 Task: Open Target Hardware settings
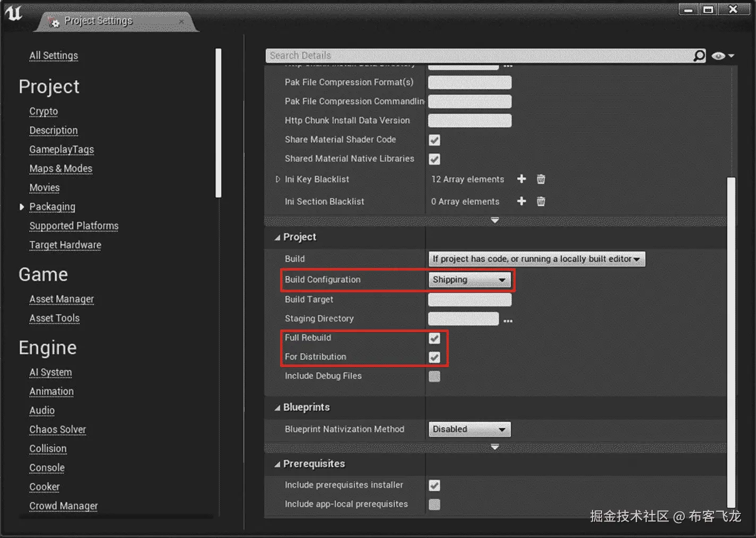(65, 245)
